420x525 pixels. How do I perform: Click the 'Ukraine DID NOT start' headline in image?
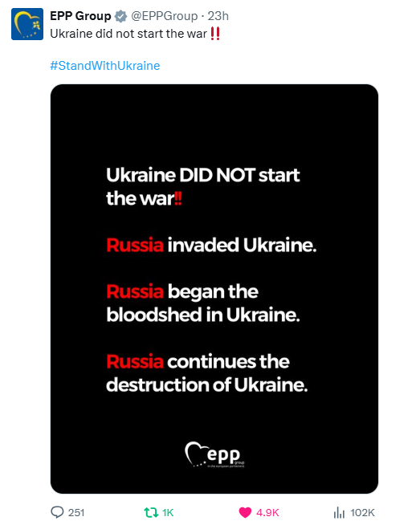203,175
